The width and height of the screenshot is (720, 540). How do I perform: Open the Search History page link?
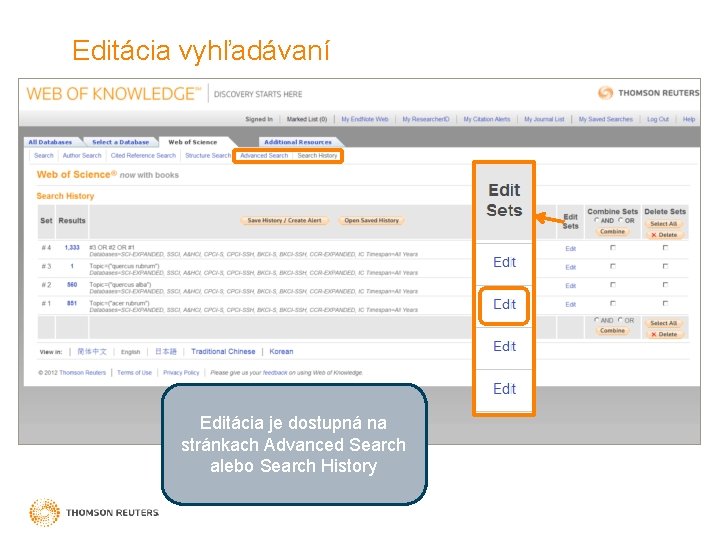pyautogui.click(x=317, y=156)
